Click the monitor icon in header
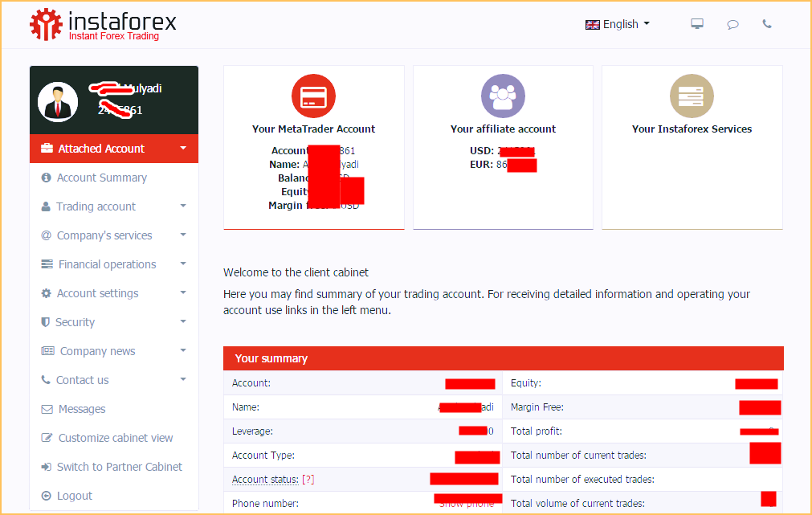812x515 pixels. (x=697, y=24)
